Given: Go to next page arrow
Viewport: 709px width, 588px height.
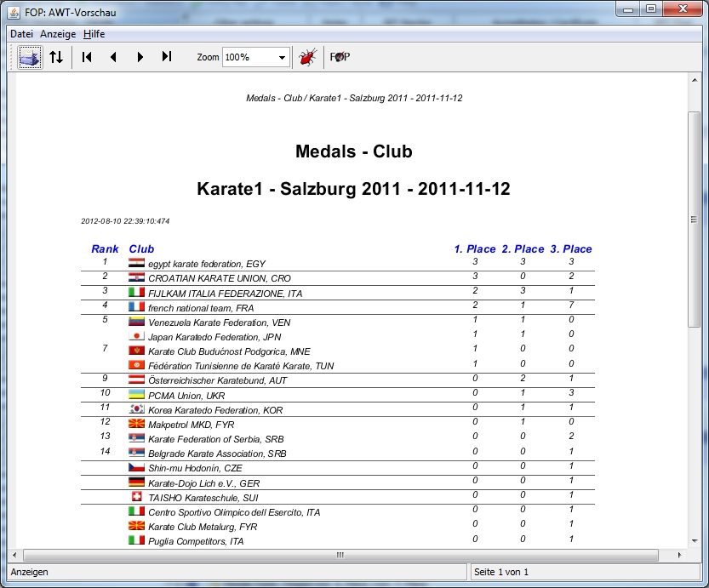Looking at the screenshot, I should click(140, 57).
